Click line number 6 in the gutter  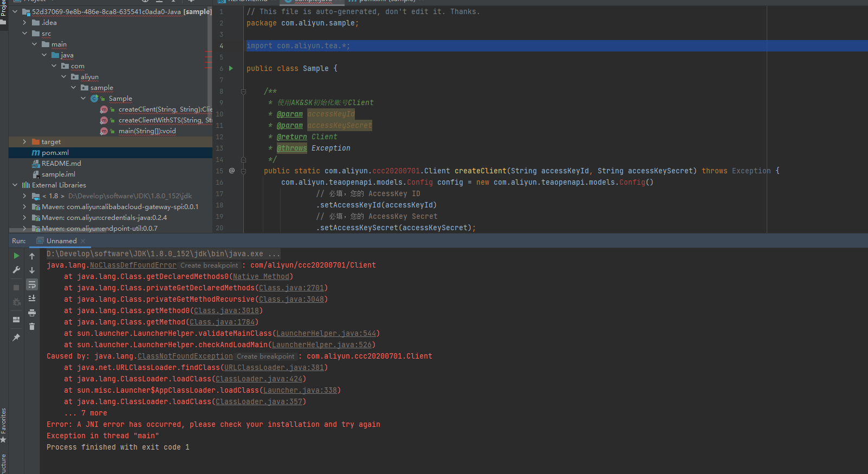[221, 69]
